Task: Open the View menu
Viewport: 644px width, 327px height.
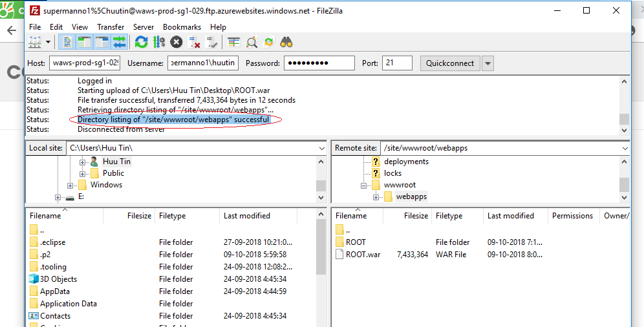Action: click(80, 27)
